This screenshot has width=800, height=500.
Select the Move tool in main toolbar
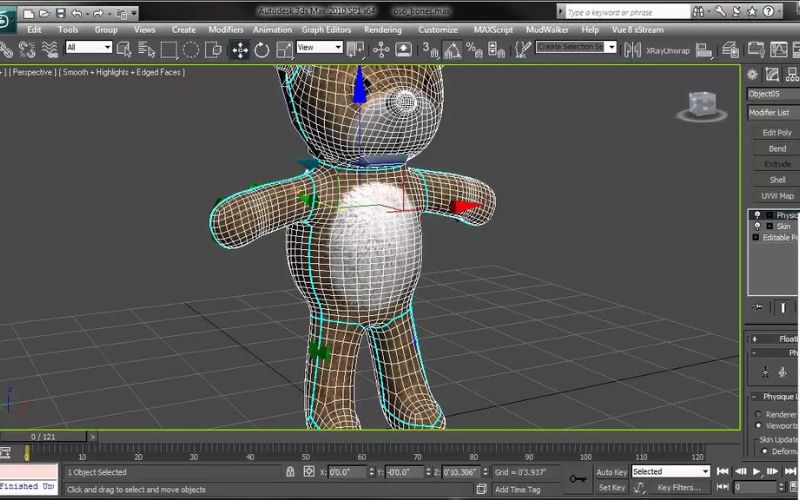coord(240,49)
